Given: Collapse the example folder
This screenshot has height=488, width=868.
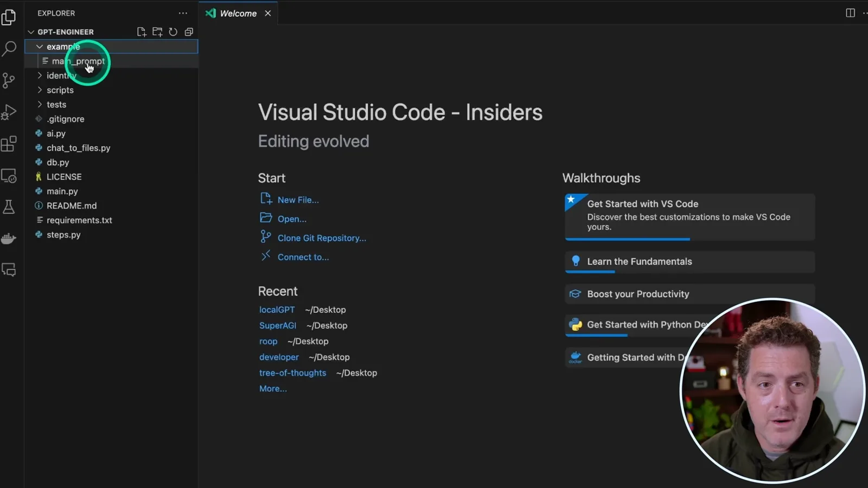Looking at the screenshot, I should (40, 47).
